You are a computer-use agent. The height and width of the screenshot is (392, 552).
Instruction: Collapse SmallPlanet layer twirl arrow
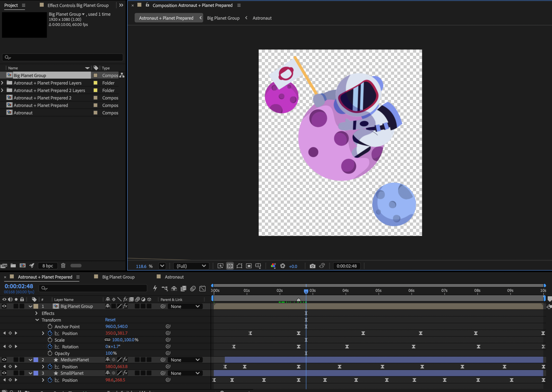[30, 373]
